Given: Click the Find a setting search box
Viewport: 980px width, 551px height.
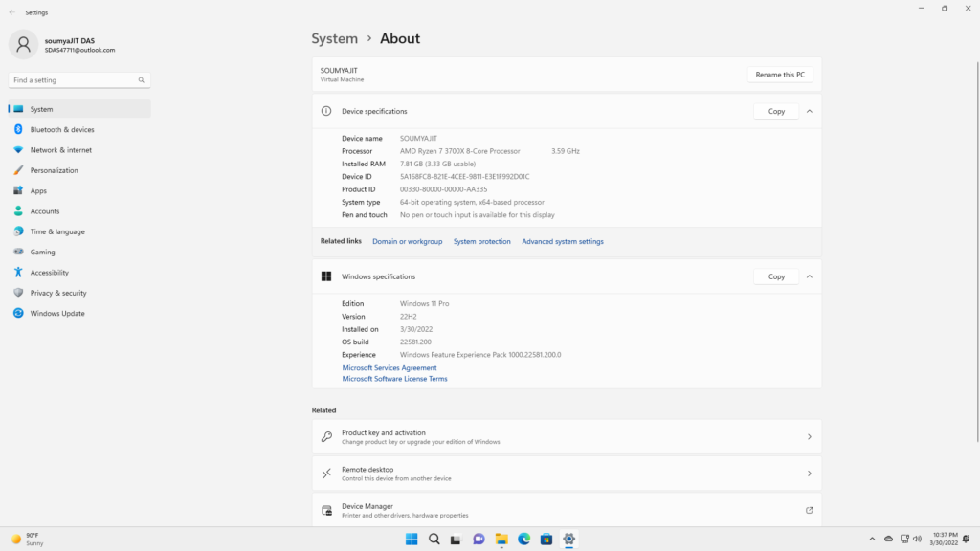Looking at the screenshot, I should coord(79,80).
